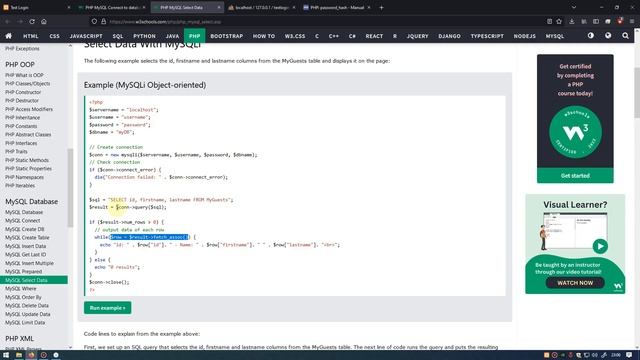
Task: Open the Windows notification center
Action: click(629, 355)
